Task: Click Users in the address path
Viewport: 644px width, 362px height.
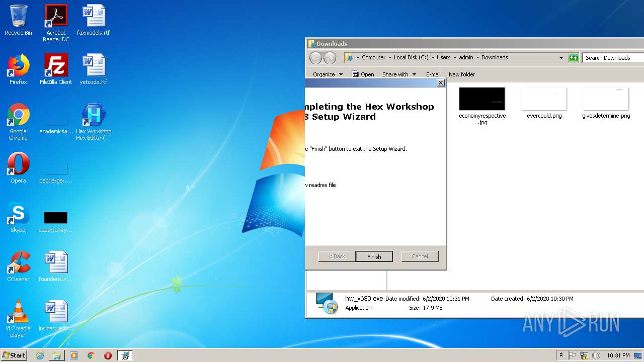Action: click(x=444, y=57)
